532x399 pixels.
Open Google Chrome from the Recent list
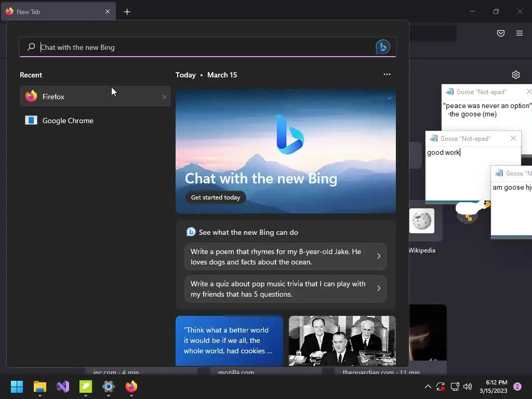(x=95, y=121)
